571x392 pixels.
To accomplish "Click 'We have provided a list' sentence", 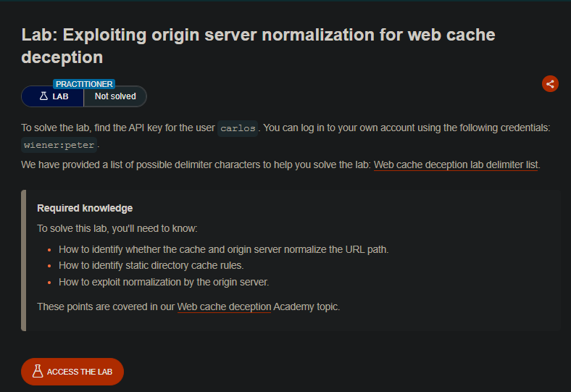I will tap(196, 165).
